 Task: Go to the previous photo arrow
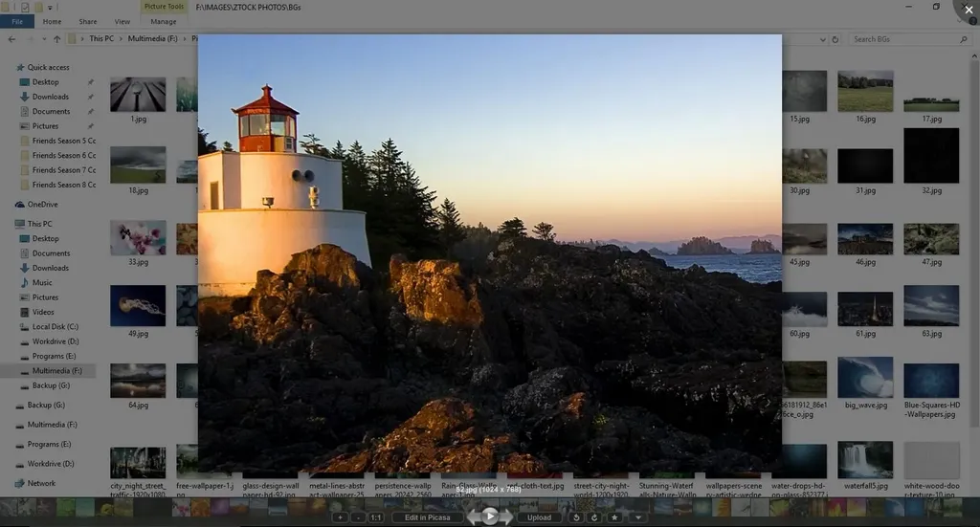tap(474, 516)
